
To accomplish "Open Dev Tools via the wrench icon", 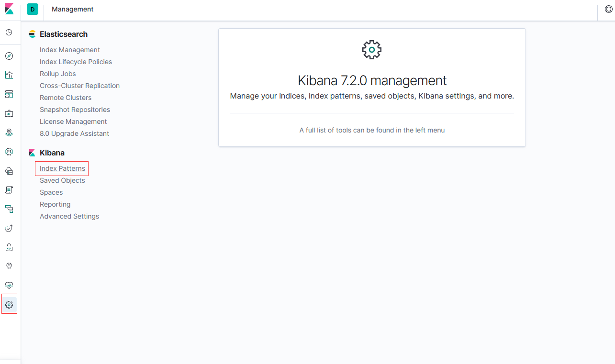I will (x=9, y=266).
